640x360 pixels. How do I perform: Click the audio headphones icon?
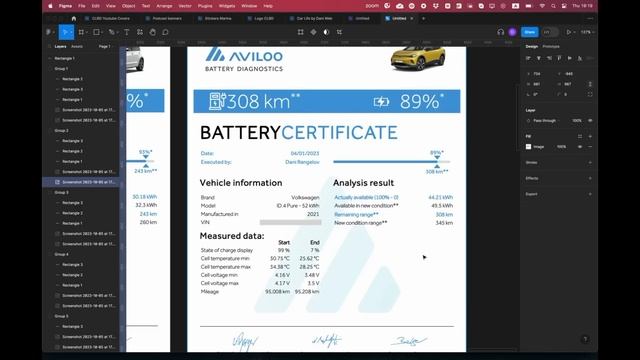[x=500, y=32]
